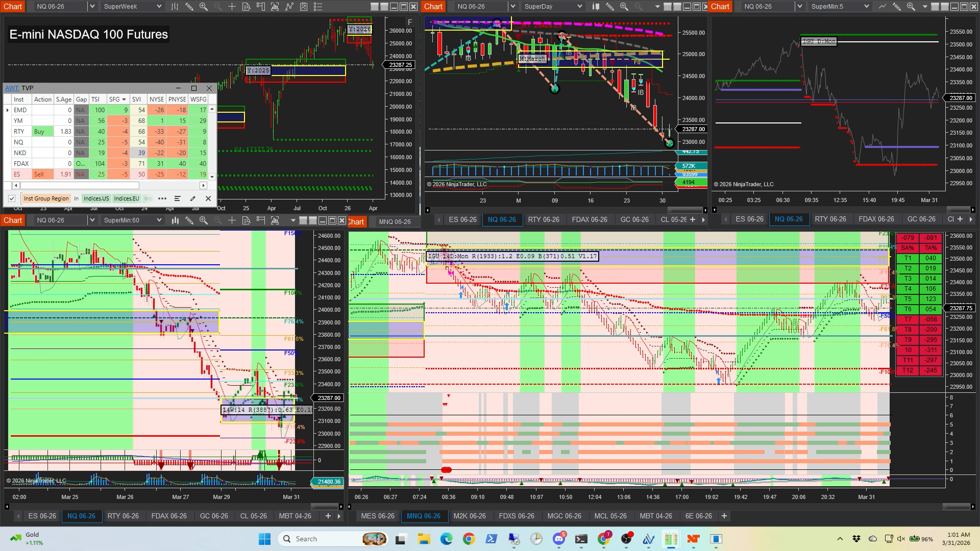The width and height of the screenshot is (980, 551).
Task: Toggle the TVP filter enabled checkbox
Action: pyautogui.click(x=12, y=198)
